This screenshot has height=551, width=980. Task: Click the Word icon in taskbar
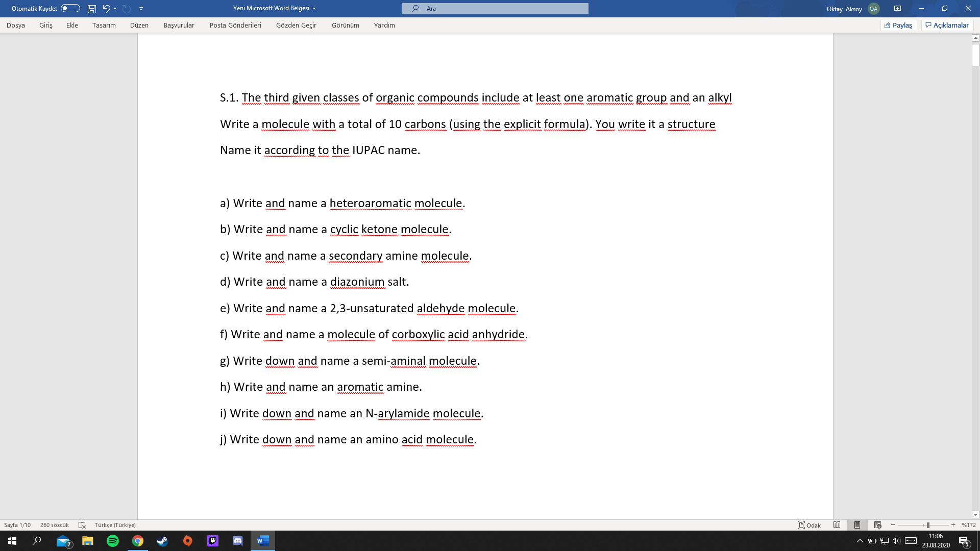click(x=263, y=541)
